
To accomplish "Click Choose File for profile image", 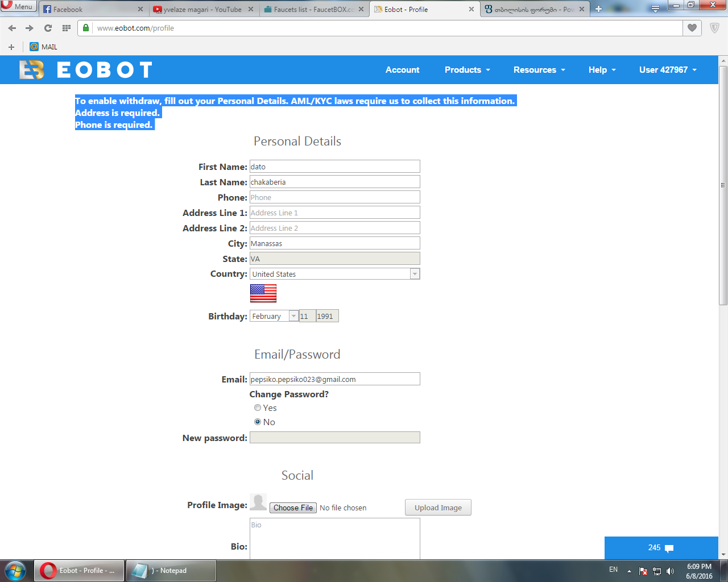I will point(293,508).
